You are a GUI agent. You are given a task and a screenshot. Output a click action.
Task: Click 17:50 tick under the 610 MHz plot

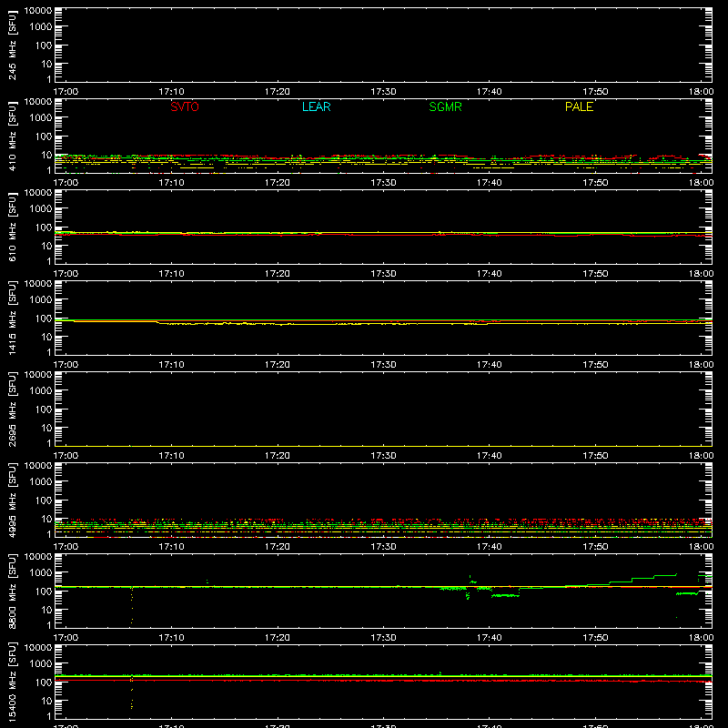[595, 274]
